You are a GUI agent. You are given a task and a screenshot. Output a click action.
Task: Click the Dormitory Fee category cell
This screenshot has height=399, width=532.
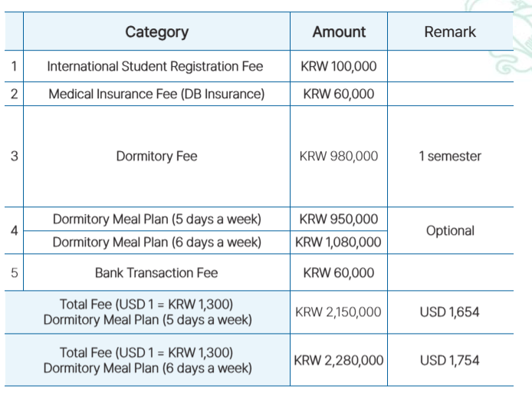(x=156, y=157)
